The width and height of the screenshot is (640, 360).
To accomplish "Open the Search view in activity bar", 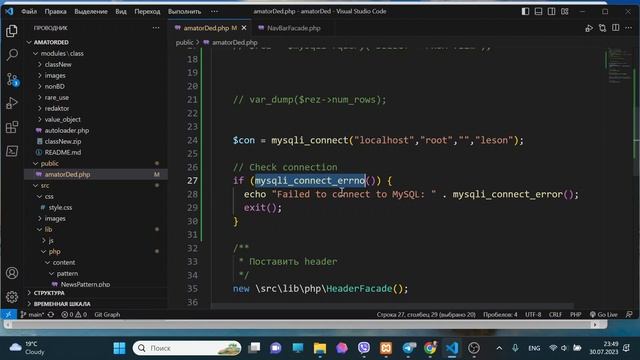I will tap(12, 55).
